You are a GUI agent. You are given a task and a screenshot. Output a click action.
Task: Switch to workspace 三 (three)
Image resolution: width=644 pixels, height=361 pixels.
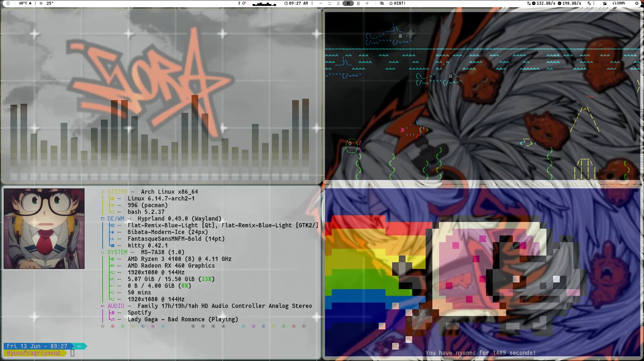[338, 3]
